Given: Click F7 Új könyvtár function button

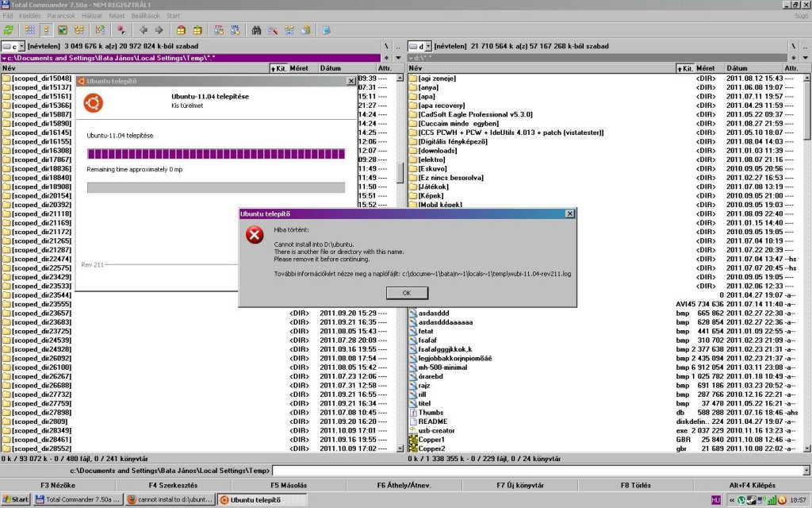Looking at the screenshot, I should click(520, 485).
